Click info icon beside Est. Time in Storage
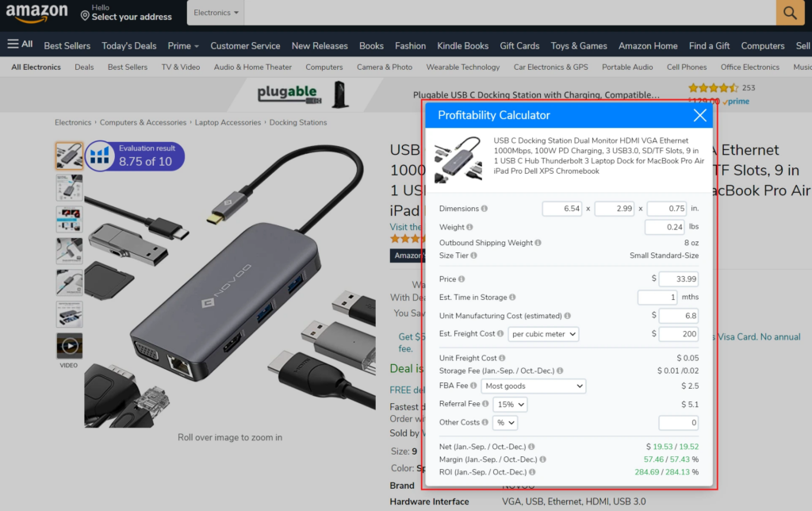Image resolution: width=812 pixels, height=511 pixels. click(x=512, y=297)
